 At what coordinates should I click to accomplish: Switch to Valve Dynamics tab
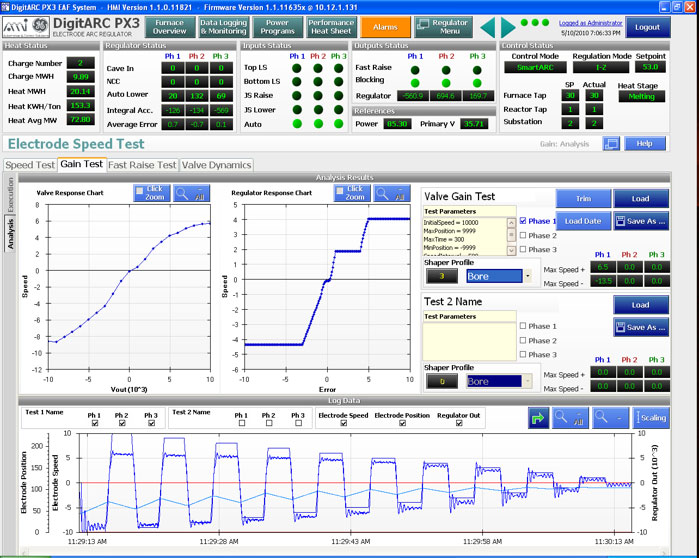[x=217, y=165]
